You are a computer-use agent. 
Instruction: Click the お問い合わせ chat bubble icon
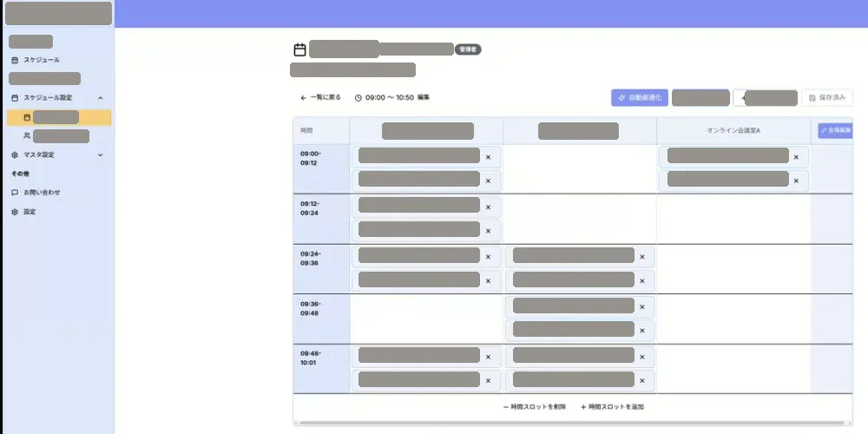click(15, 193)
